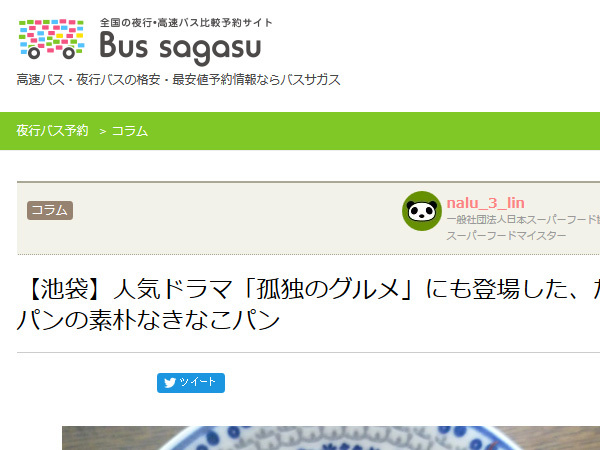Click the brown コラム category badge

pos(50,210)
